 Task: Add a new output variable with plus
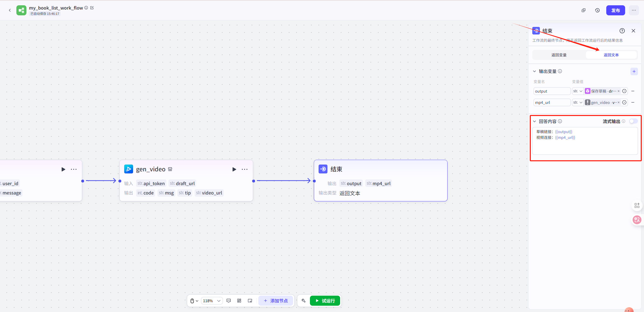click(x=634, y=71)
